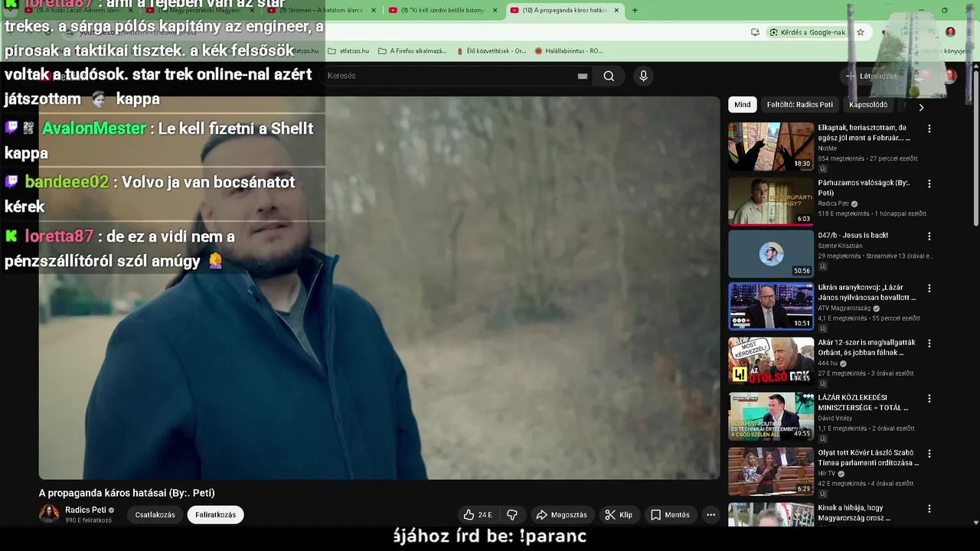Click the video title 'A propaganda káros hatásai (By:. Peti)'

tap(127, 493)
